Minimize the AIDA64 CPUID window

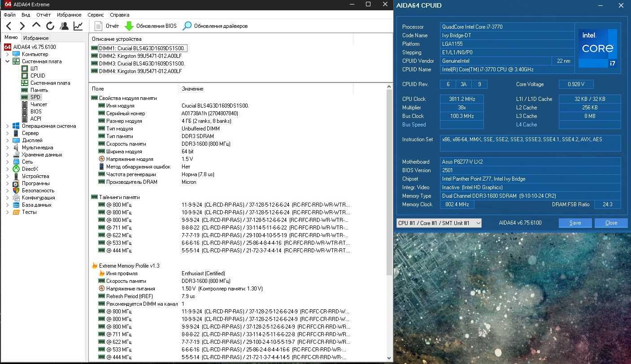pyautogui.click(x=601, y=5)
